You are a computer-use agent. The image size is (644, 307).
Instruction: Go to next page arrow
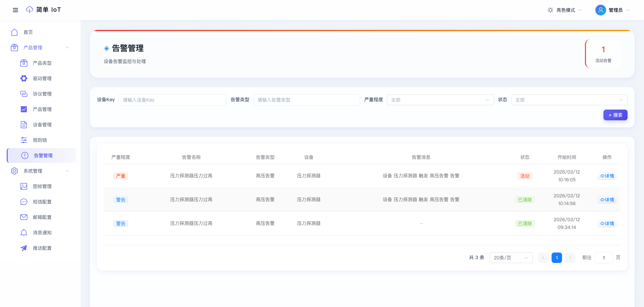[570, 258]
